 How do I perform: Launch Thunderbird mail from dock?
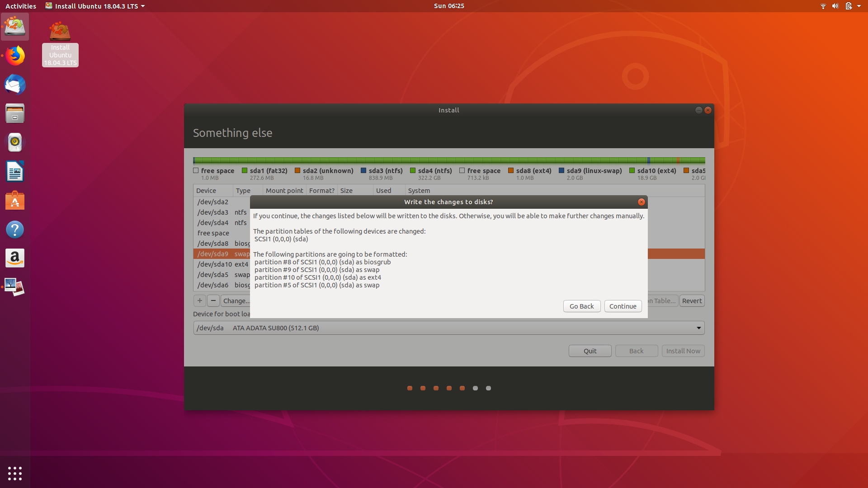tap(15, 84)
